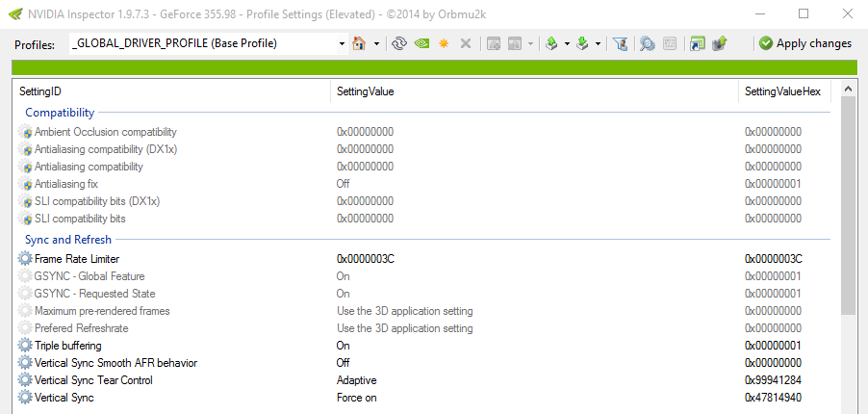Open the export profiles dropdown arrow

567,43
